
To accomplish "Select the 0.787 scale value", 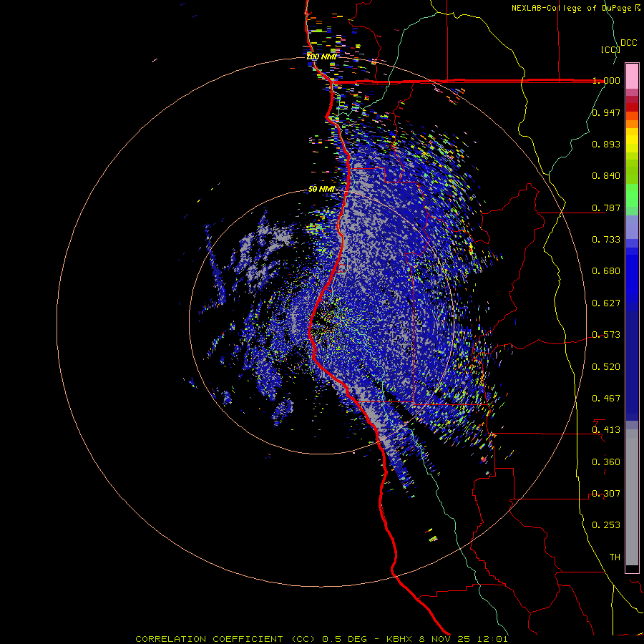I will click(x=606, y=208).
